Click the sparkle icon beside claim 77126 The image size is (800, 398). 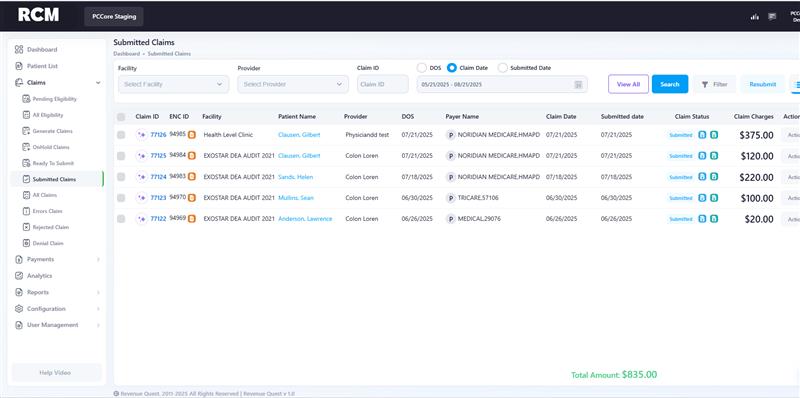click(141, 135)
